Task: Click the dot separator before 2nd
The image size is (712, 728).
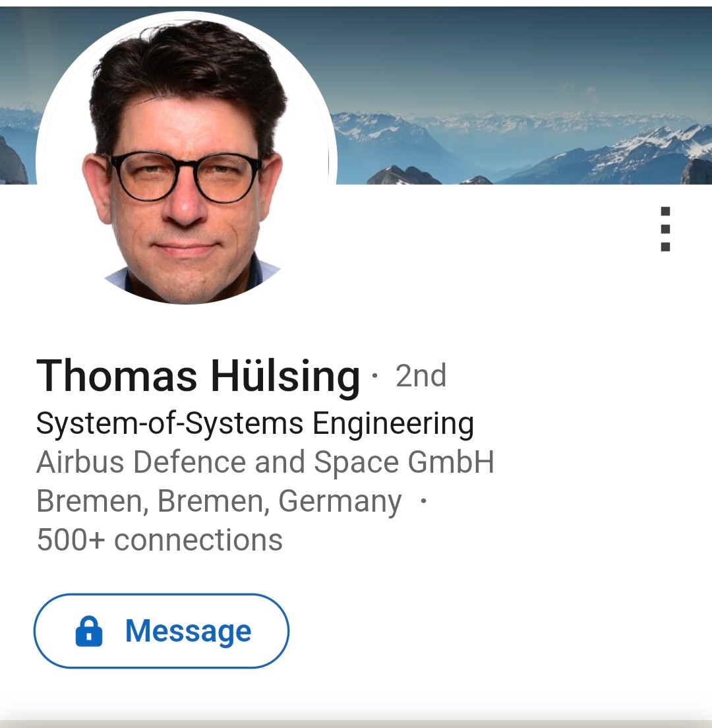Action: click(x=375, y=375)
